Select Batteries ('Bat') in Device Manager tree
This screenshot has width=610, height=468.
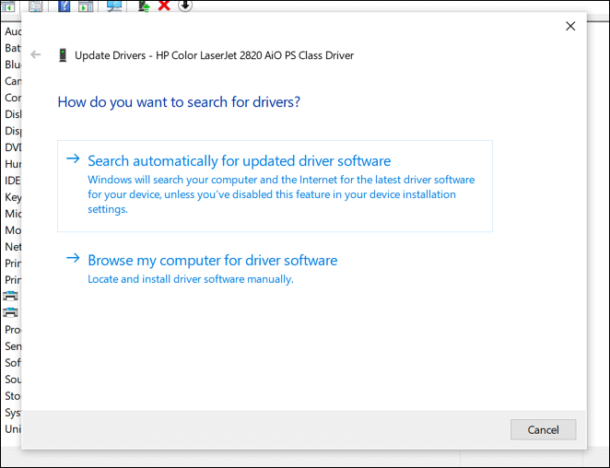[13, 48]
